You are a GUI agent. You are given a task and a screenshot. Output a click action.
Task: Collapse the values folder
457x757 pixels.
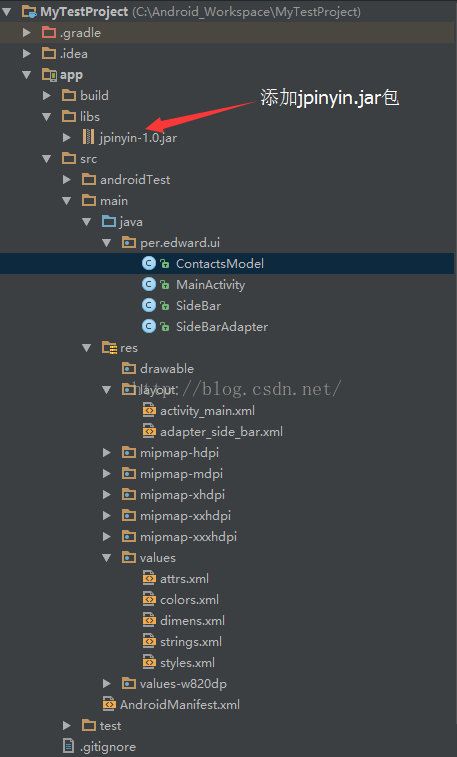(x=107, y=558)
